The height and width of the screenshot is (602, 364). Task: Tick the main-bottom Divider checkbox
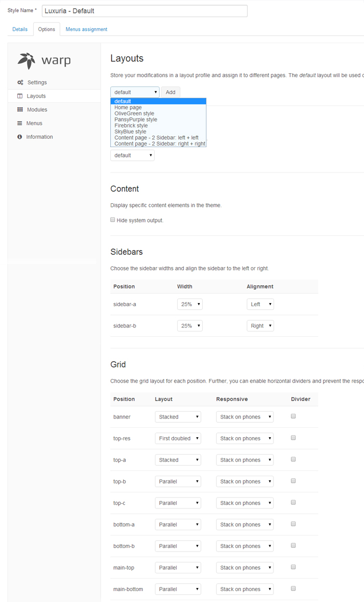(293, 588)
